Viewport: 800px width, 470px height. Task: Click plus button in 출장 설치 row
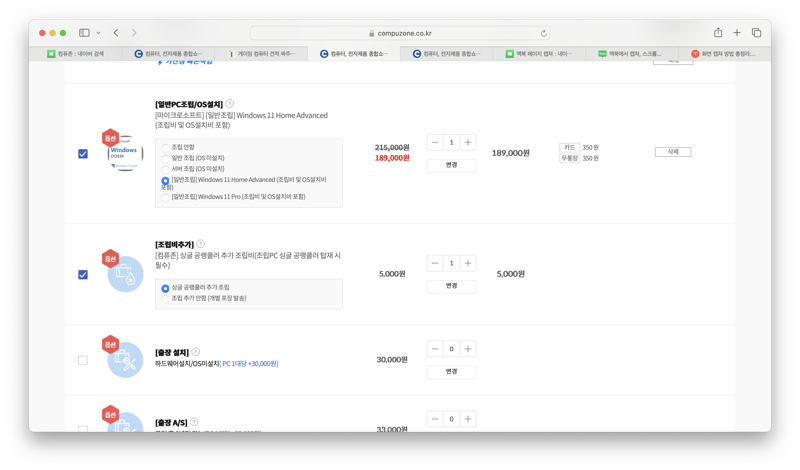[468, 349]
